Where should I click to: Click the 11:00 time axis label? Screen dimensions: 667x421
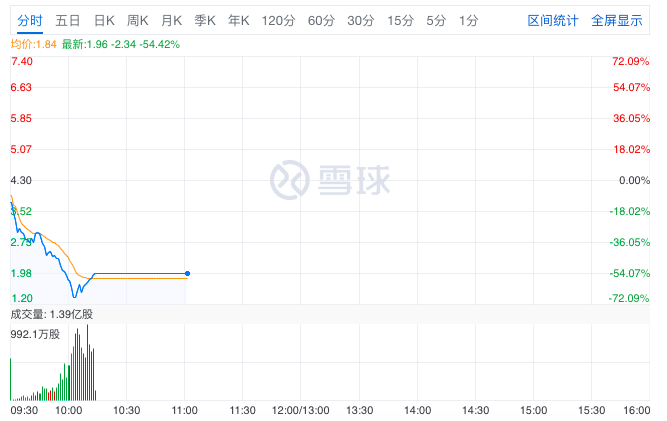point(185,410)
